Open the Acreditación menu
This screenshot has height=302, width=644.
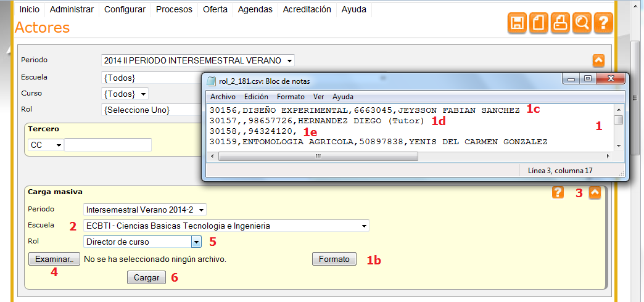pos(307,9)
